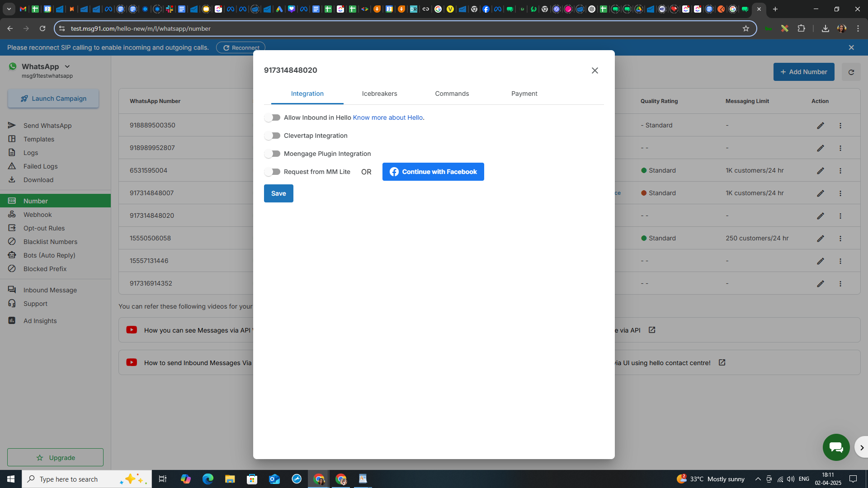868x488 pixels.
Task: Enable Allow Inbound in Hello toggle
Action: coord(273,118)
